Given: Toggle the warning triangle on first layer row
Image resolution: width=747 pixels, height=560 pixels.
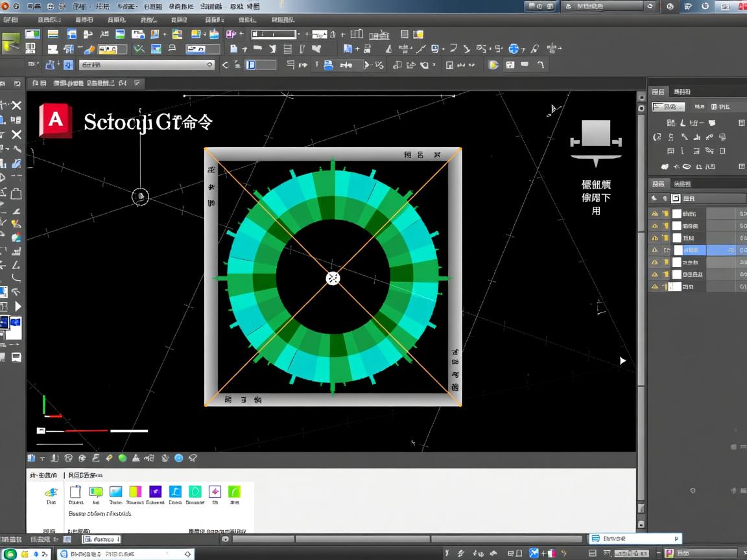Looking at the screenshot, I should click(655, 214).
